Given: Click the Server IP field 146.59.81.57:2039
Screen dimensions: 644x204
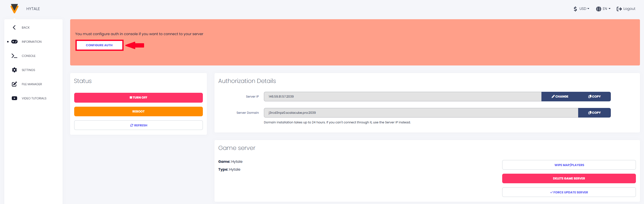Looking at the screenshot, I should click(403, 97).
